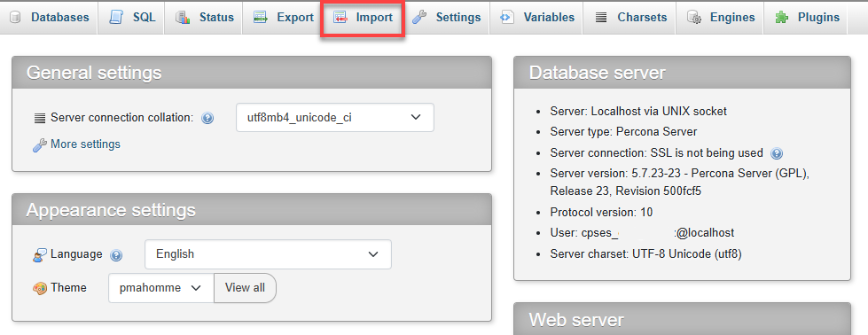The width and height of the screenshot is (868, 335).
Task: Click the 'Server charset: UTF-8 Unicode (utf8)' line
Action: [x=645, y=254]
